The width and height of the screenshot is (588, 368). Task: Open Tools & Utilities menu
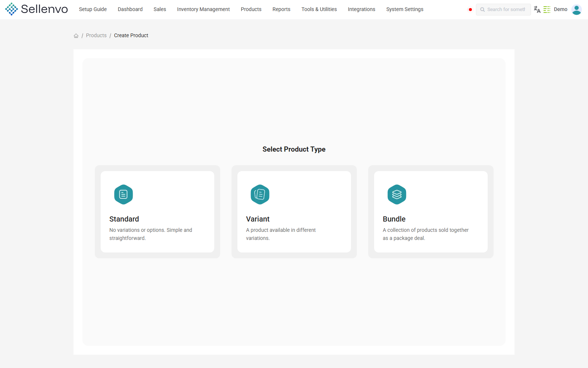(319, 9)
